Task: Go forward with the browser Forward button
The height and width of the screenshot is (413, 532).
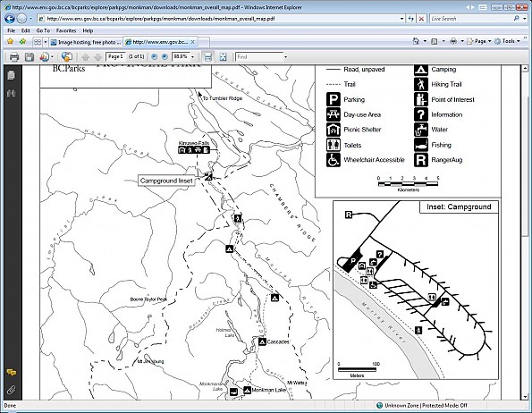Action: pyautogui.click(x=21, y=18)
